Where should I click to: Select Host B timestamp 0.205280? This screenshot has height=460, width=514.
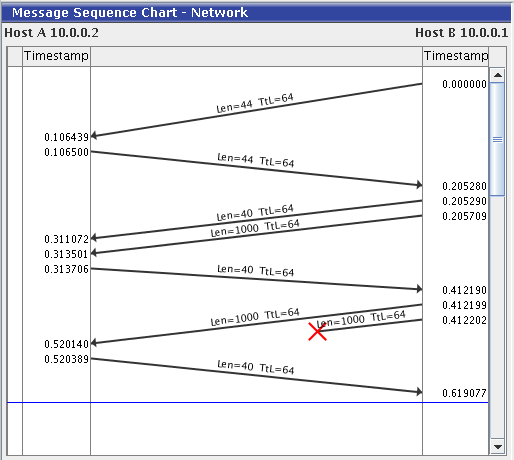[x=464, y=186]
